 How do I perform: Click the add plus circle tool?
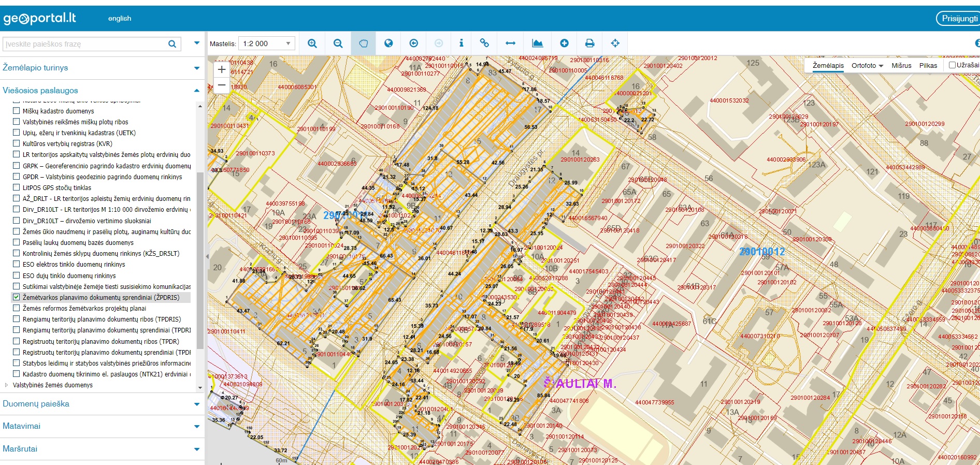[565, 43]
